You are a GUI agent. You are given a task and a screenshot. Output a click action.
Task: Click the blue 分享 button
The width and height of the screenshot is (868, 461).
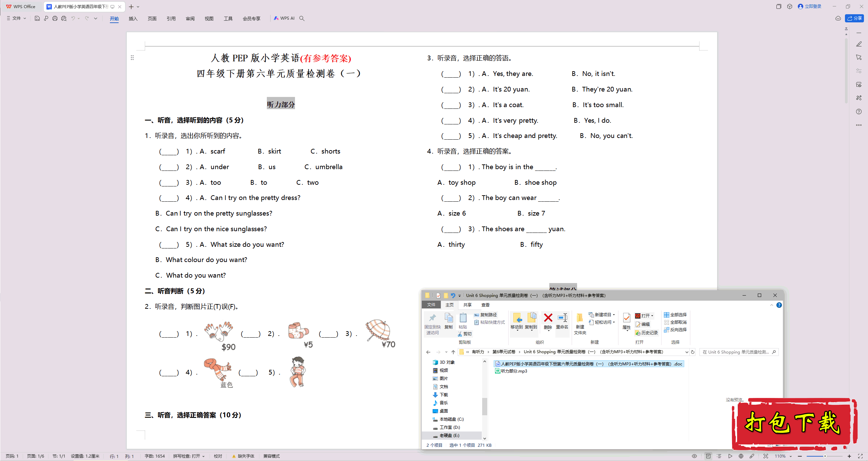854,18
